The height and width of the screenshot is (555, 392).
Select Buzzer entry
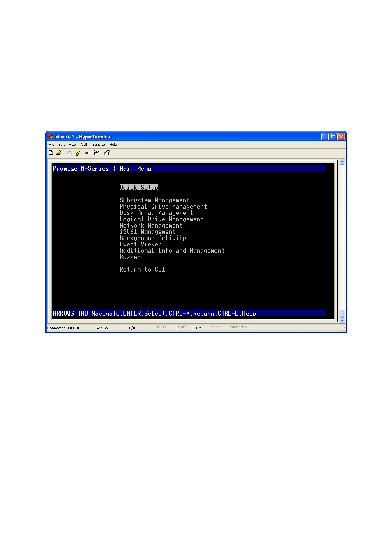point(130,257)
